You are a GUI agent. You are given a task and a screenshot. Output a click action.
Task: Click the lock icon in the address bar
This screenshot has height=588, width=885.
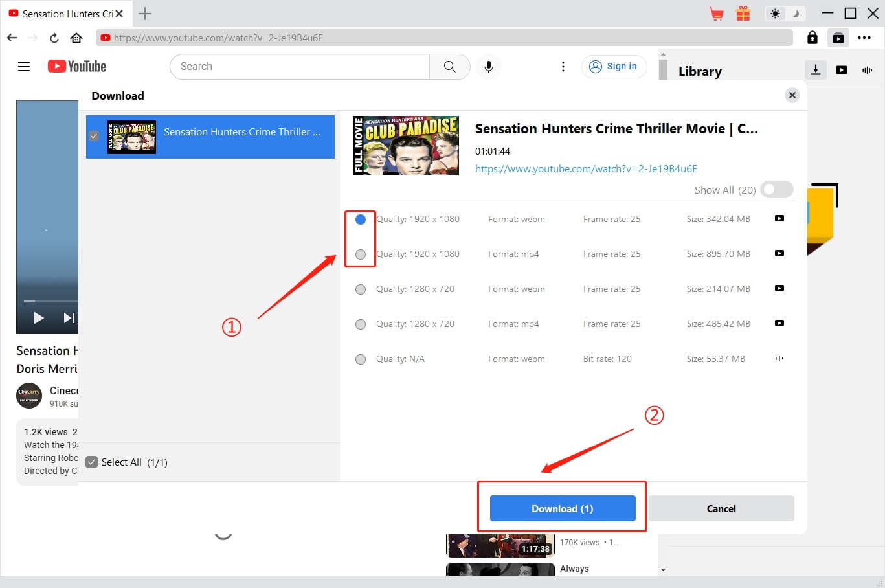click(x=812, y=38)
